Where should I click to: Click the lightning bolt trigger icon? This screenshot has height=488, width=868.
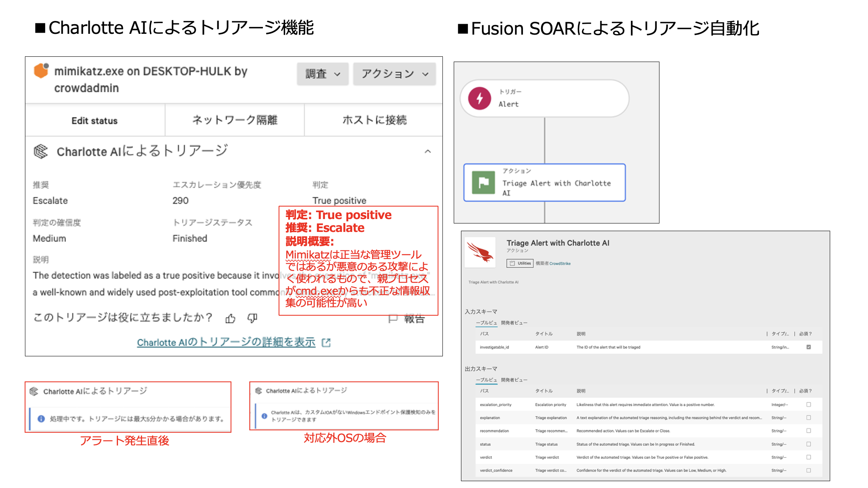(x=479, y=98)
